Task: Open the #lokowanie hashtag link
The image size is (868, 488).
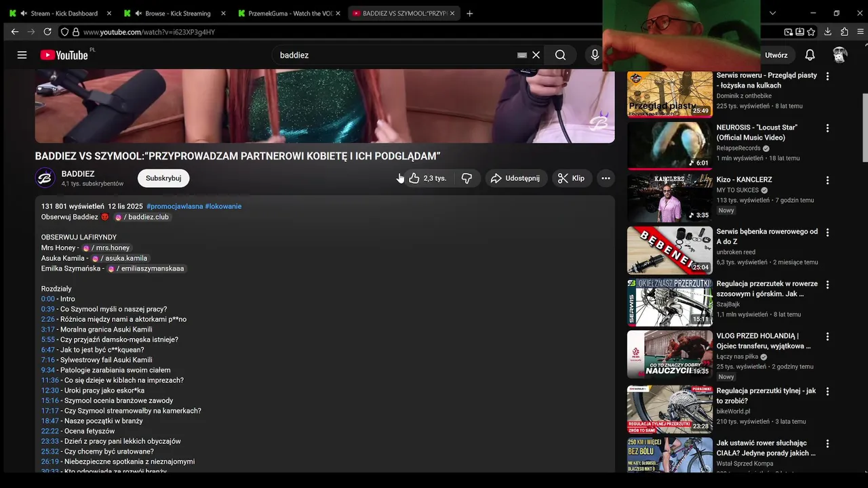Action: (223, 206)
